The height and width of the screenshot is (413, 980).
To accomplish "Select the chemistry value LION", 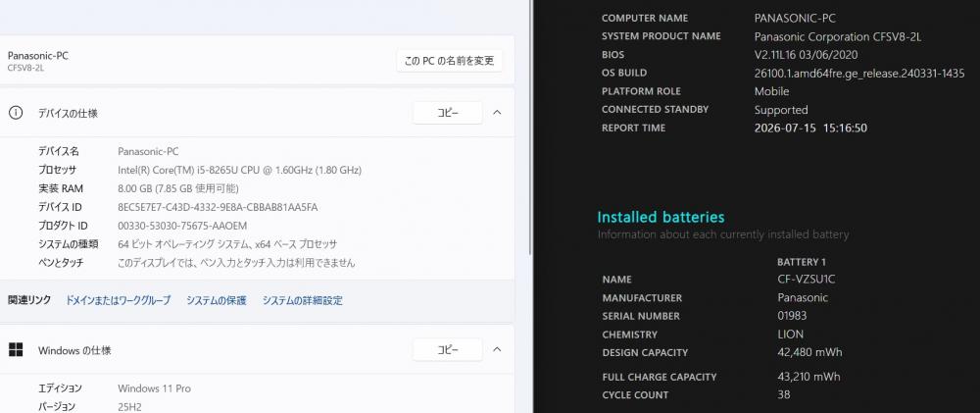I will click(x=790, y=335).
